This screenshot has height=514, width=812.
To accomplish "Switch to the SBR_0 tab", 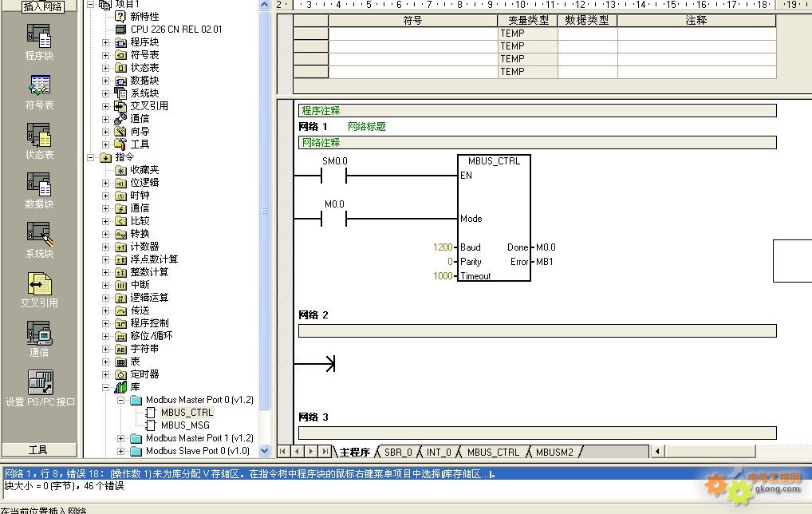I will (x=398, y=453).
